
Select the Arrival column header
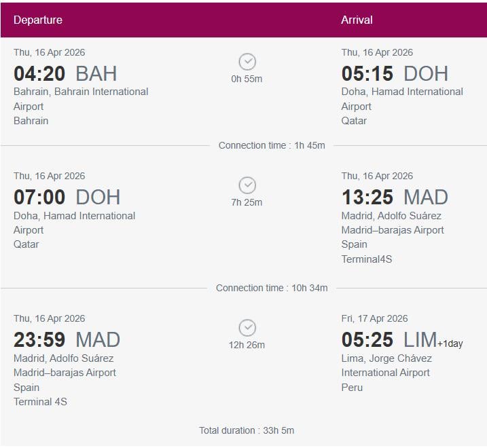(357, 20)
